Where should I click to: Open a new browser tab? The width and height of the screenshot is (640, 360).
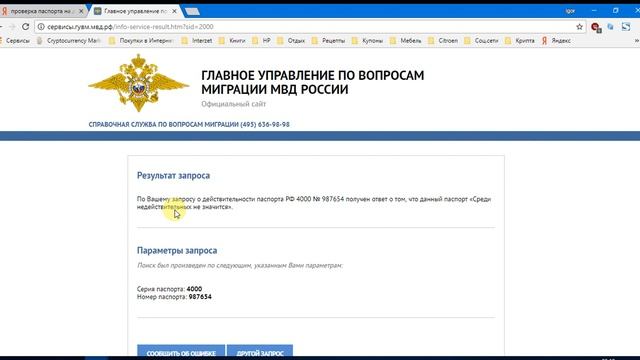(x=192, y=11)
